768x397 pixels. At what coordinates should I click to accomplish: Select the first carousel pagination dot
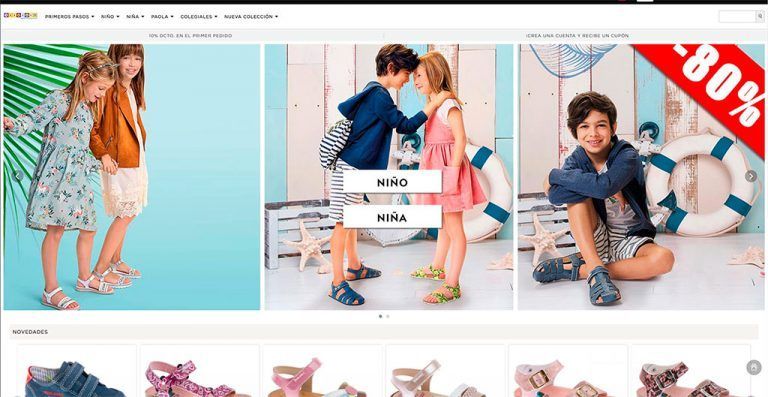pos(380,316)
